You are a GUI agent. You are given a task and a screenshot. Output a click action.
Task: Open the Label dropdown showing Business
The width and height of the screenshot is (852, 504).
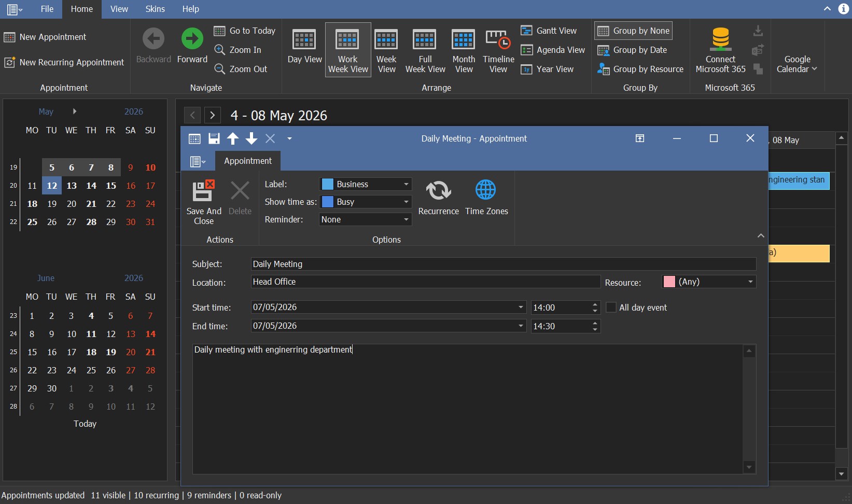point(407,184)
